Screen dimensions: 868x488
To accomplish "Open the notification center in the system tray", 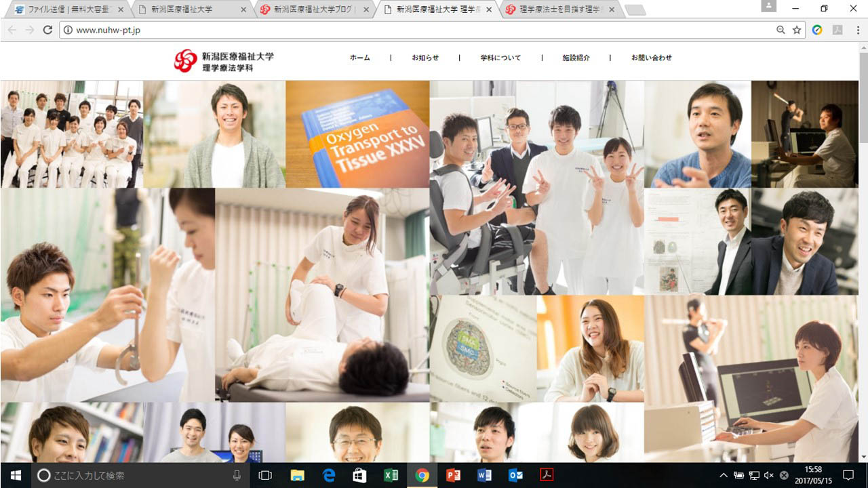I will [x=848, y=475].
